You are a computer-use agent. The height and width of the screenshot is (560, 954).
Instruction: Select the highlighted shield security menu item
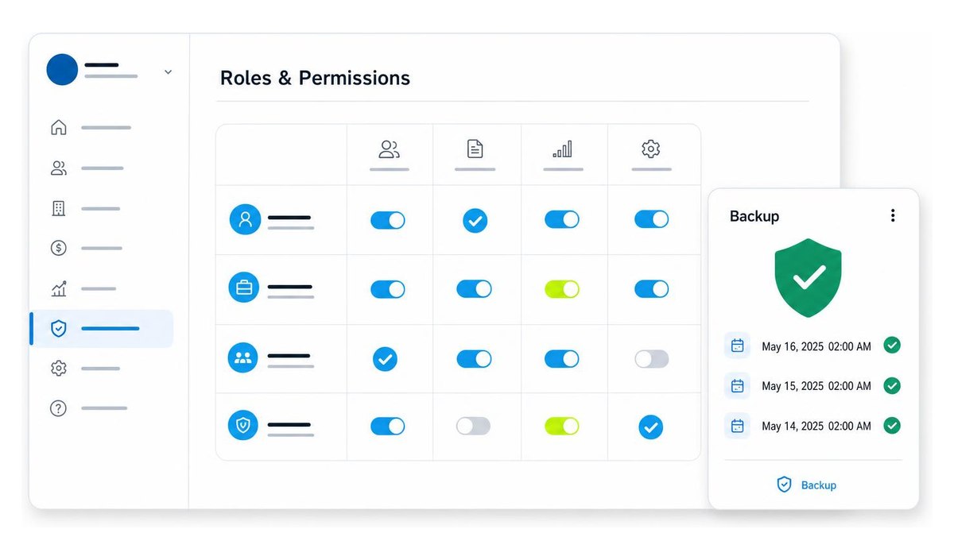[101, 328]
